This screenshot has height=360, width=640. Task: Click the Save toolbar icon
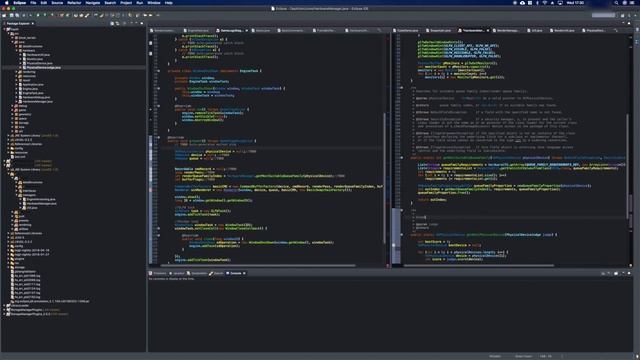12,15
